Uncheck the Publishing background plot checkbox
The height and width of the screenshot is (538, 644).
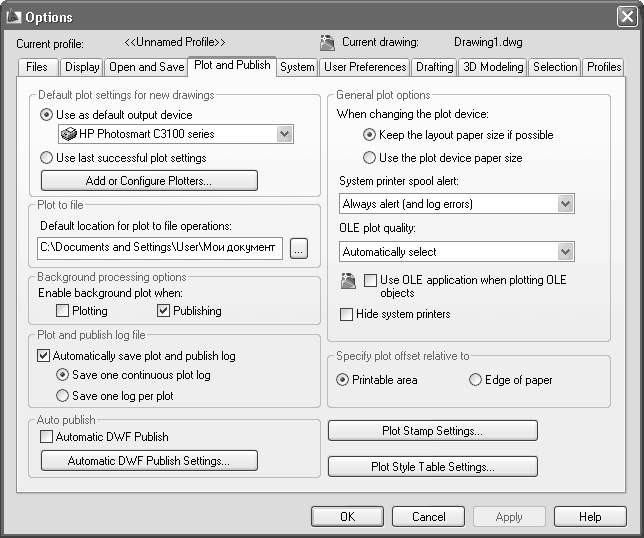(164, 311)
